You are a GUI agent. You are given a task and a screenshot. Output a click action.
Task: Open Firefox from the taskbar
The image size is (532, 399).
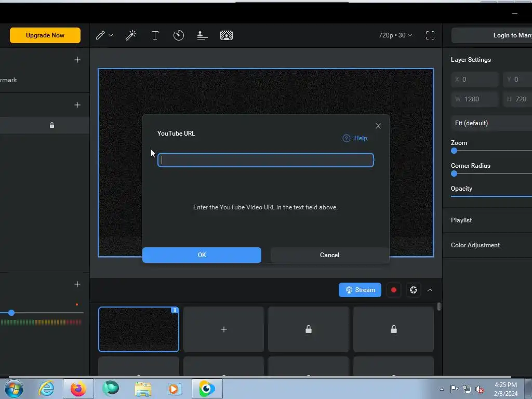coord(78,389)
